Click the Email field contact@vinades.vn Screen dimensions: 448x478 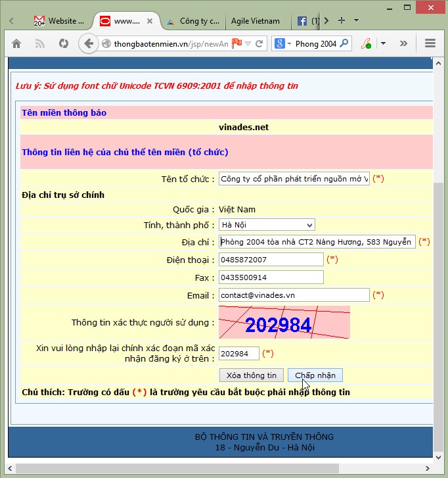tap(294, 295)
